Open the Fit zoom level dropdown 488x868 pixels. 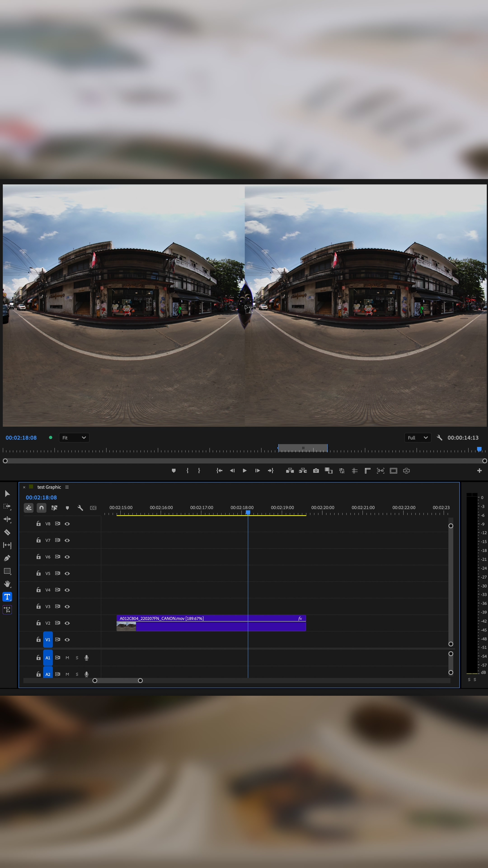click(x=74, y=438)
